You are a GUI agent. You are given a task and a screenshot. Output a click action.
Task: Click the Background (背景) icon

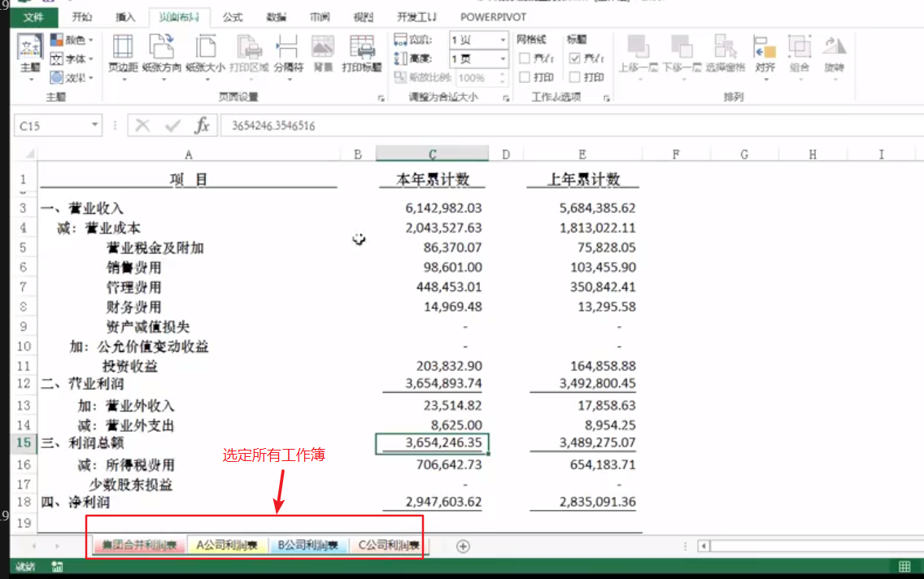[x=324, y=53]
